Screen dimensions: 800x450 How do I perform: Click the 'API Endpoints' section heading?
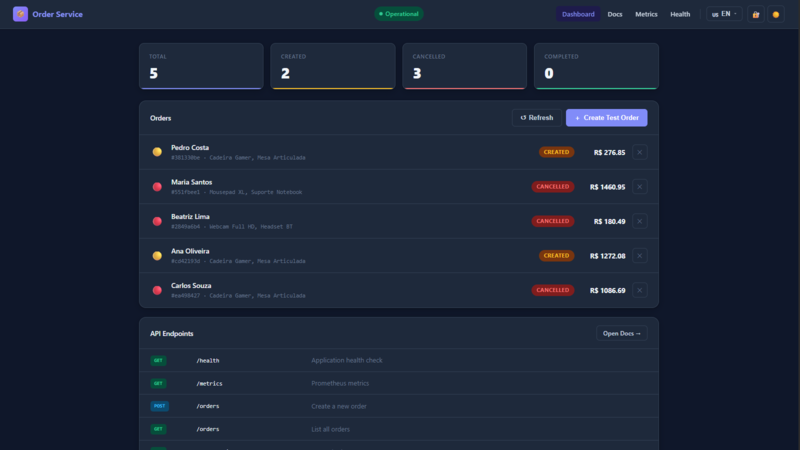(171, 334)
